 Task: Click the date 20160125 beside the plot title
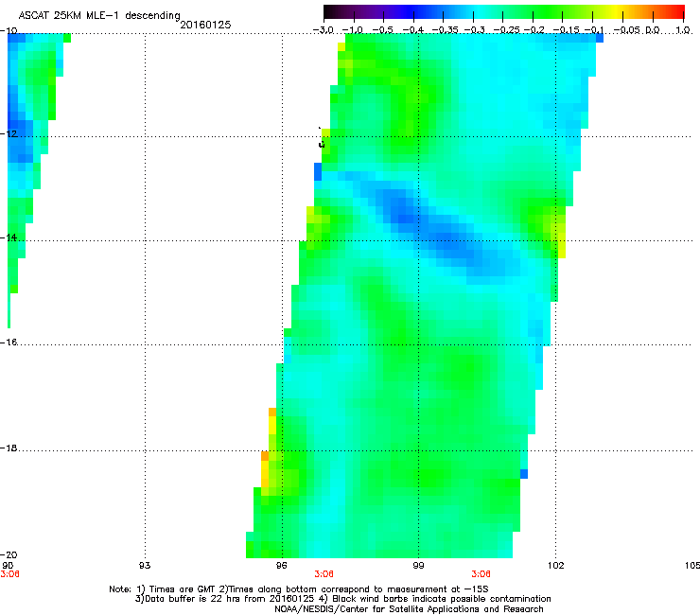pyautogui.click(x=205, y=25)
